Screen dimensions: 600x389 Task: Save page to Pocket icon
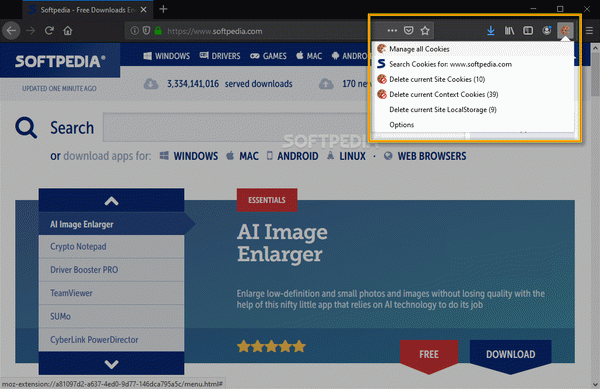[409, 31]
